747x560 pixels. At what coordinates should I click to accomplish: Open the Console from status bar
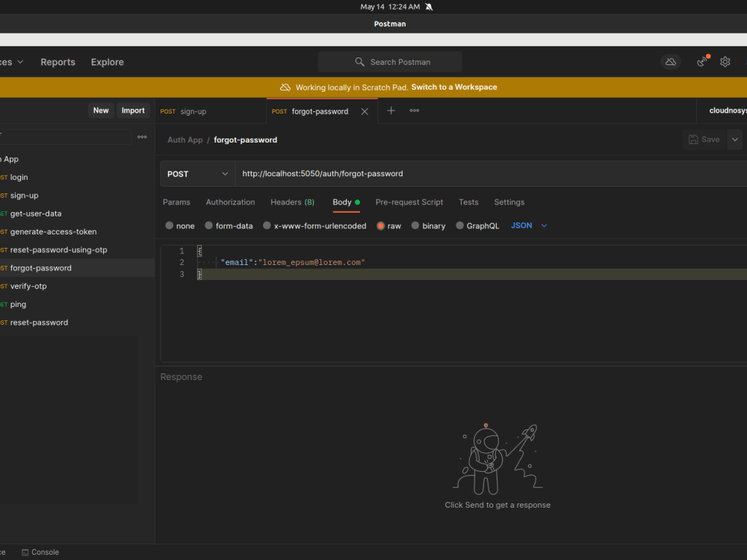[x=40, y=553]
